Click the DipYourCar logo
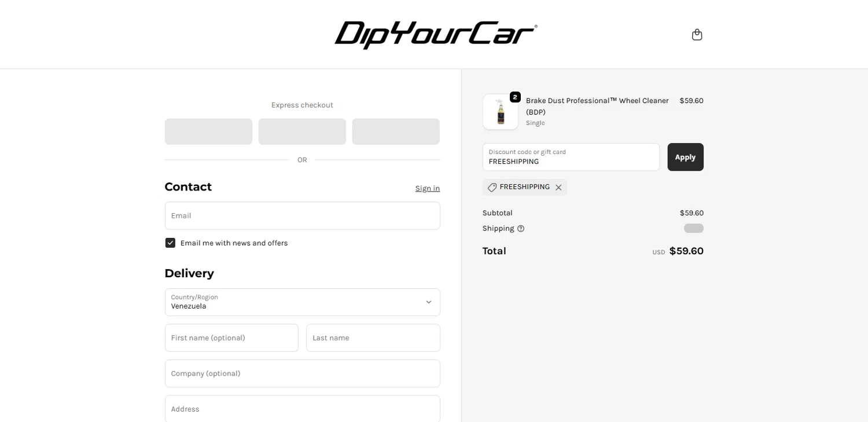Viewport: 868px width, 422px height. coord(436,35)
